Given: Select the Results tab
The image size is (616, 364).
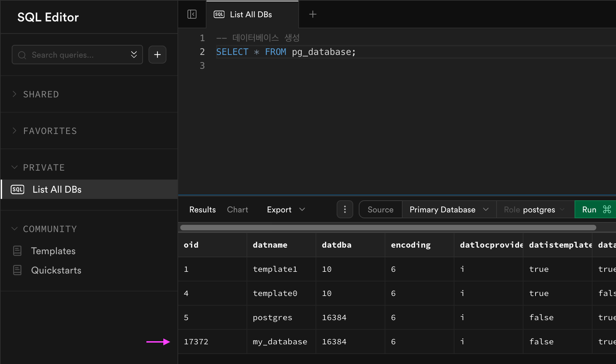Looking at the screenshot, I should click(x=202, y=210).
